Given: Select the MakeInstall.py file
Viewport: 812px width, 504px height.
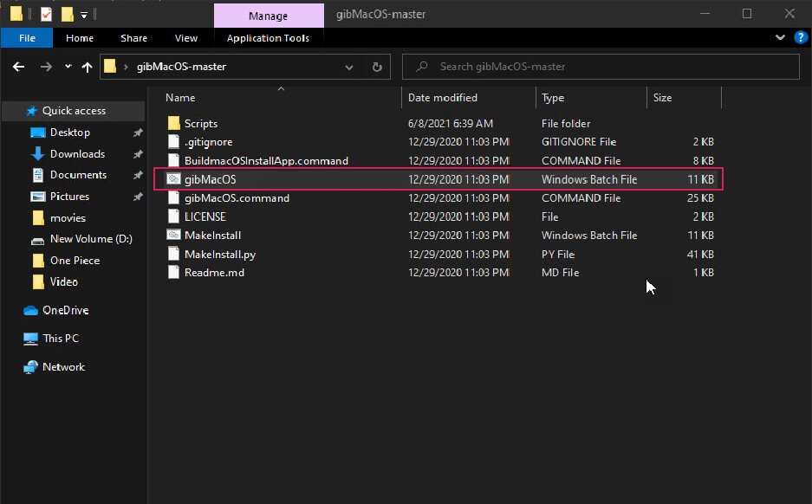Looking at the screenshot, I should coord(220,254).
